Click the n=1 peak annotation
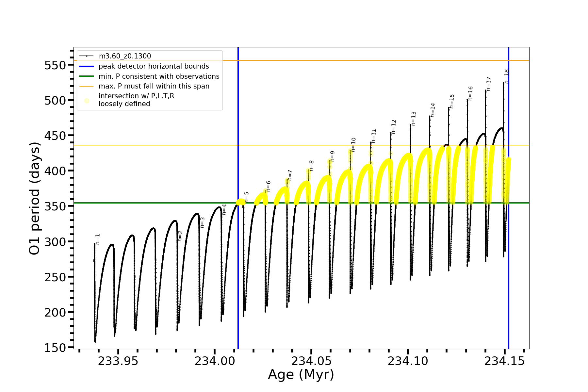The height and width of the screenshot is (392, 588). tap(98, 239)
